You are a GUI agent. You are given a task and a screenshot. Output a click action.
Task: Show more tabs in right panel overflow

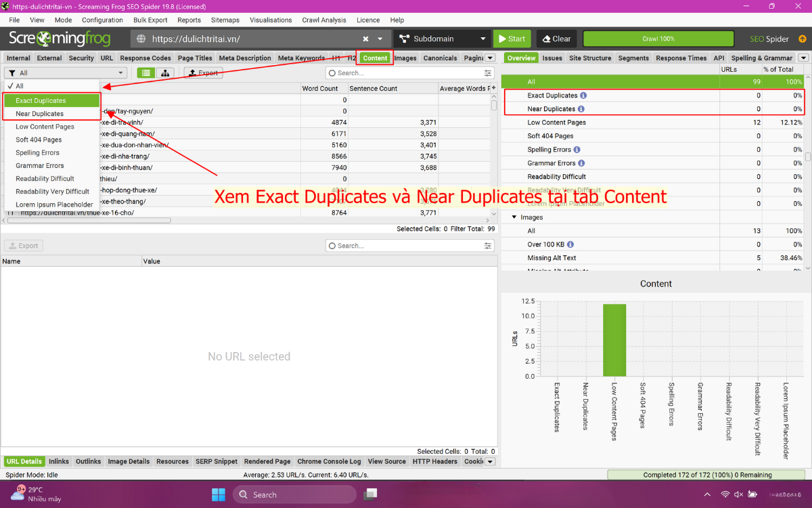(803, 58)
